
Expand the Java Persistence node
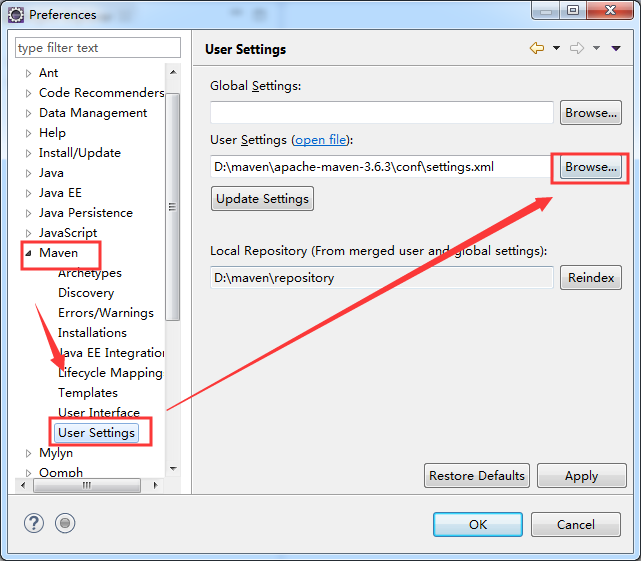[28, 213]
